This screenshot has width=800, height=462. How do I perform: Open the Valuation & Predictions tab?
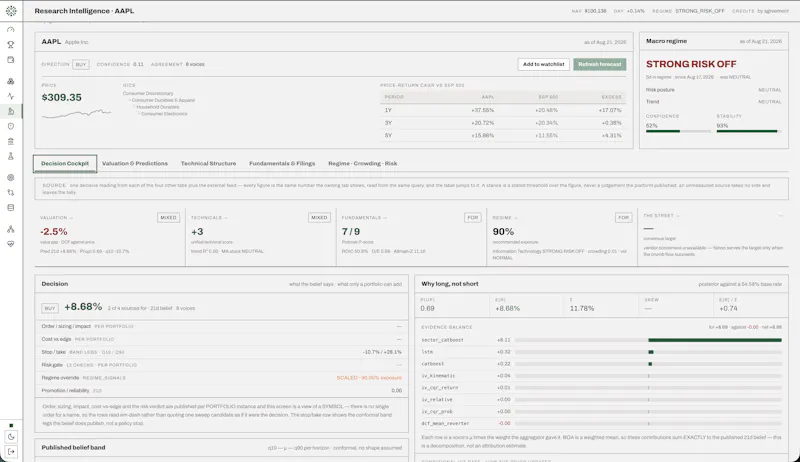(135, 164)
